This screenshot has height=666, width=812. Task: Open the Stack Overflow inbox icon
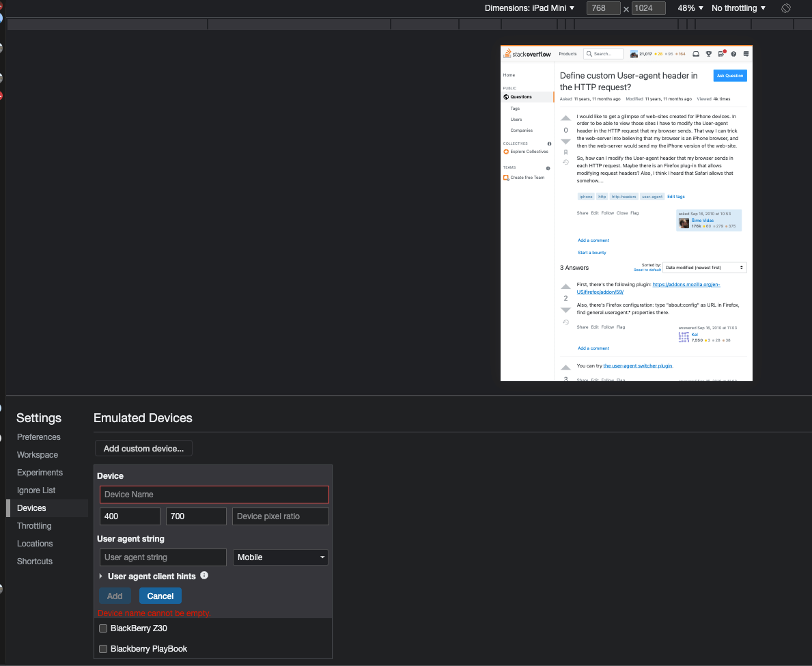coord(696,54)
